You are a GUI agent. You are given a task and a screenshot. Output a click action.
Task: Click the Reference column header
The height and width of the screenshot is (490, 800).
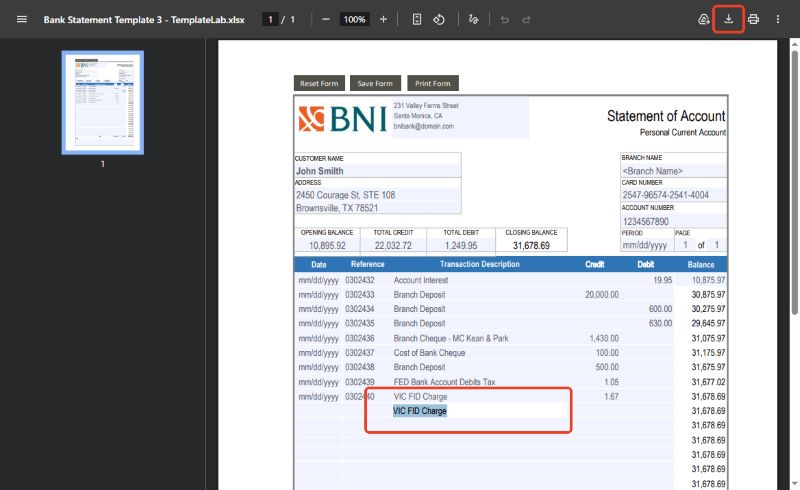tap(367, 264)
